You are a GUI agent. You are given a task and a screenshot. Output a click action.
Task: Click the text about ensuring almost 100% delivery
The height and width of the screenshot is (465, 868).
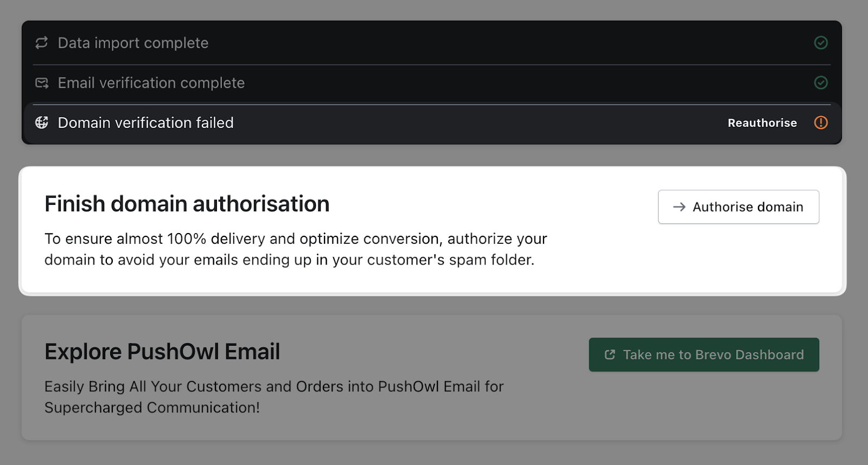296,249
